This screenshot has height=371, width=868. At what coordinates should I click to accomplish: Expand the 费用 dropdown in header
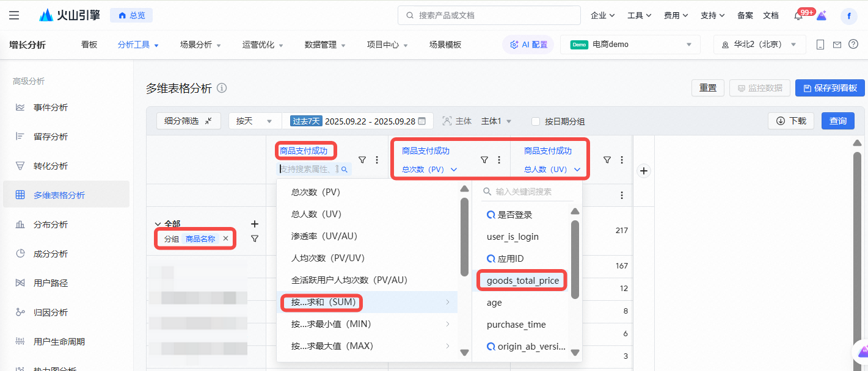point(676,15)
